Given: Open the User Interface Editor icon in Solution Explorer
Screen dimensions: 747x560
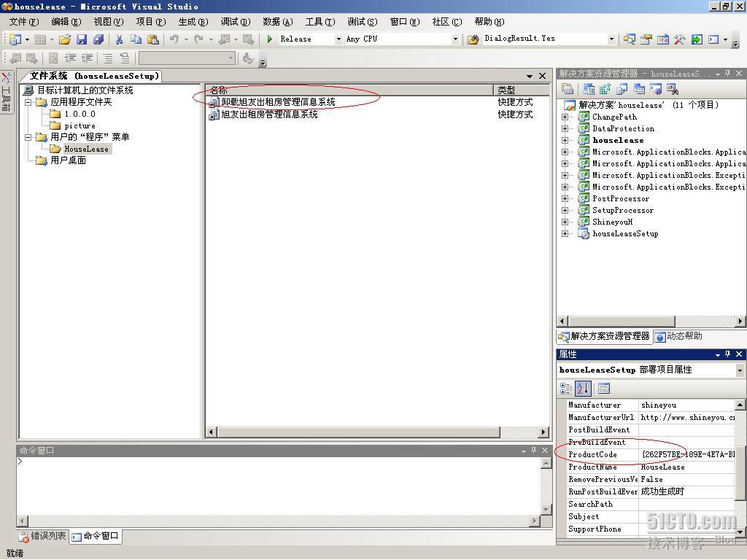Looking at the screenshot, I should click(x=639, y=89).
